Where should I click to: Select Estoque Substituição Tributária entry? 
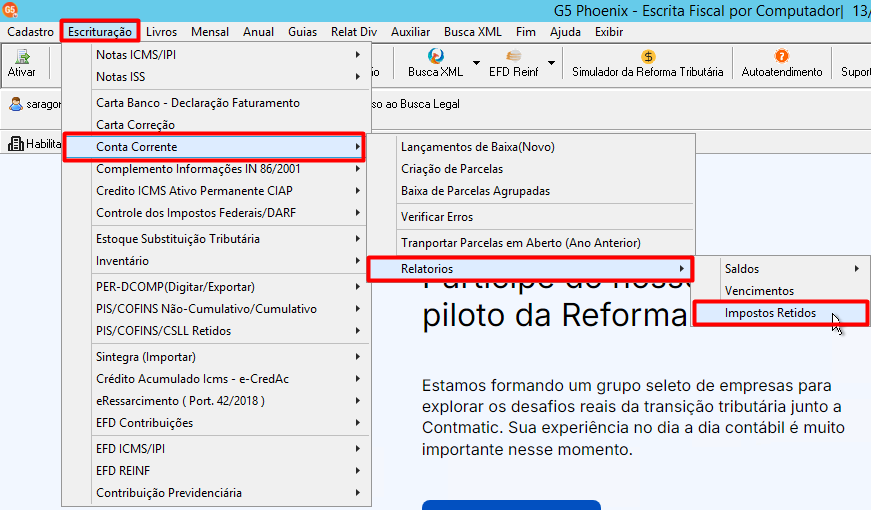coord(216,239)
